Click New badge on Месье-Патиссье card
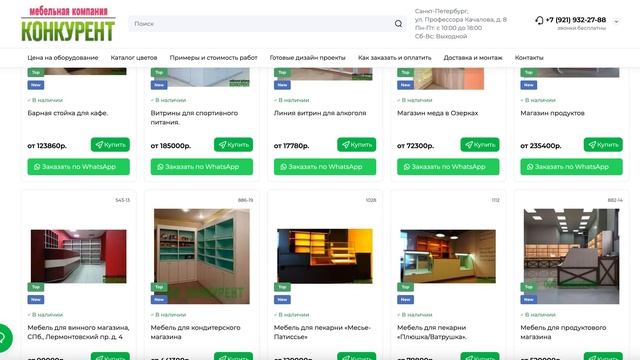This screenshot has height=360, width=640. 282,300
